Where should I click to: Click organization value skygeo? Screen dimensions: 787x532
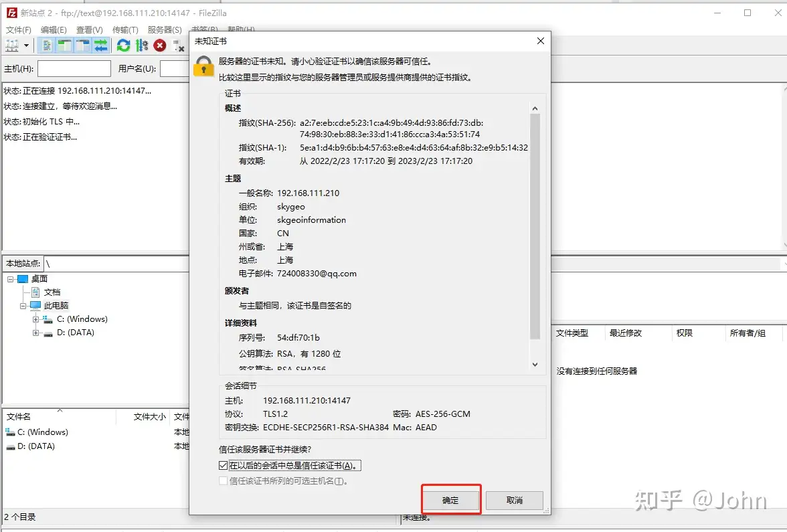coord(290,207)
